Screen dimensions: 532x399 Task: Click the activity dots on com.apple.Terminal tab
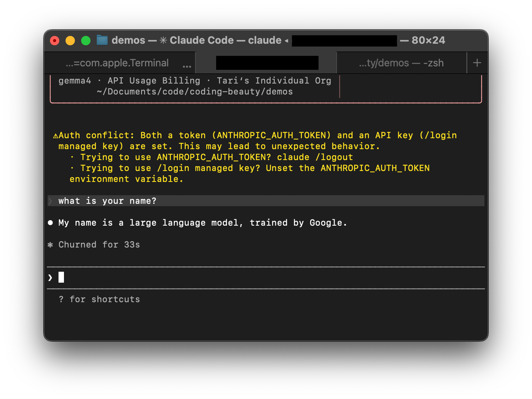tap(187, 66)
